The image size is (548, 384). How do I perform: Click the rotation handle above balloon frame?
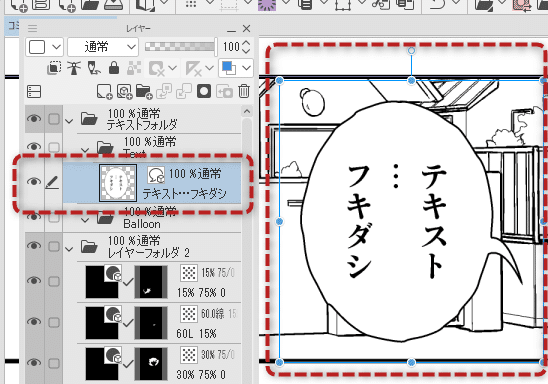(x=412, y=51)
